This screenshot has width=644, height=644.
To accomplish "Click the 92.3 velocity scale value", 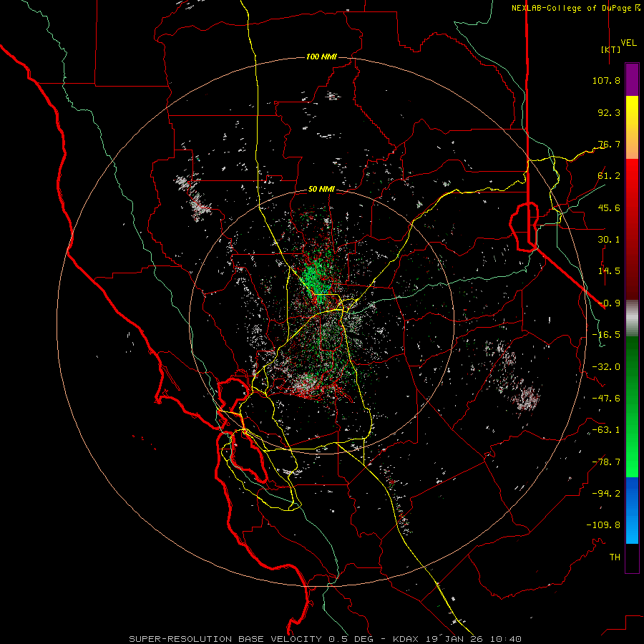I will click(x=609, y=112).
